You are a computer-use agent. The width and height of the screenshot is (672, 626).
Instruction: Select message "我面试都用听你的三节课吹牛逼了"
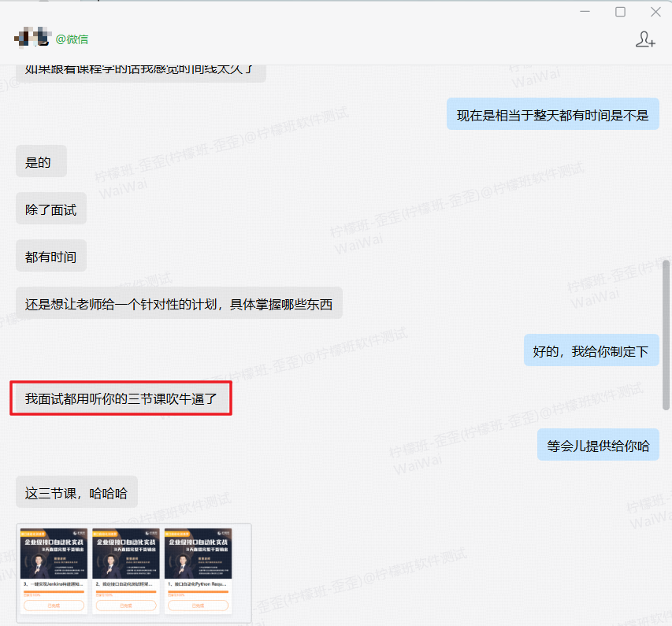(x=121, y=398)
